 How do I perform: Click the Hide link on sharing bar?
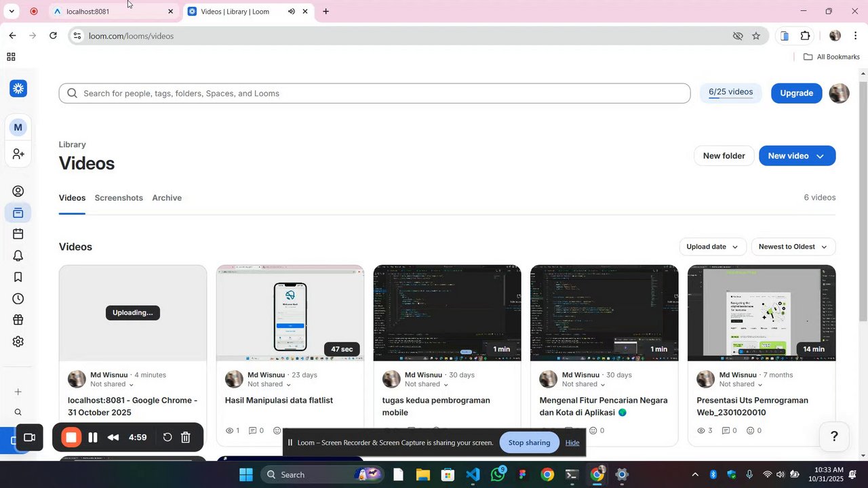572,443
